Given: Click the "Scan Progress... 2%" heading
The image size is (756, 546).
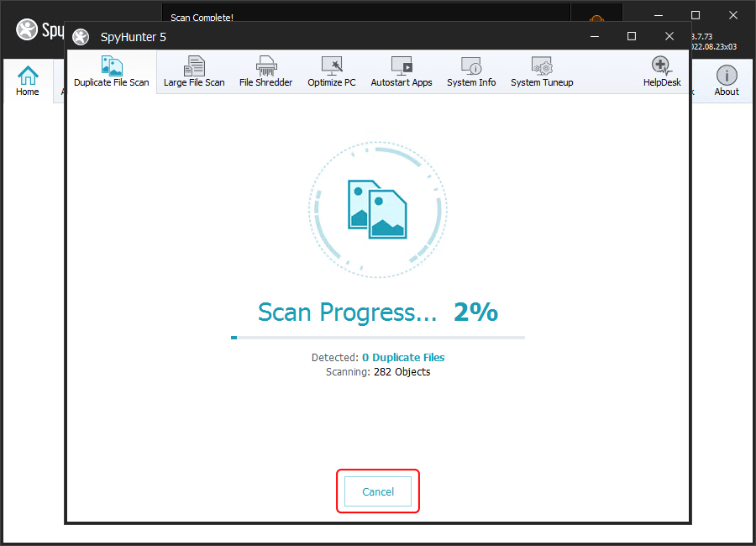Looking at the screenshot, I should tap(378, 312).
